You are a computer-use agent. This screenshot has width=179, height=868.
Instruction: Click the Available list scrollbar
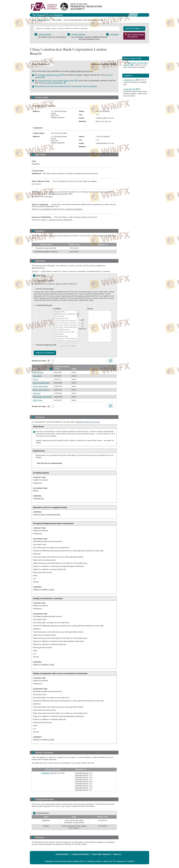pyautogui.click(x=78, y=326)
